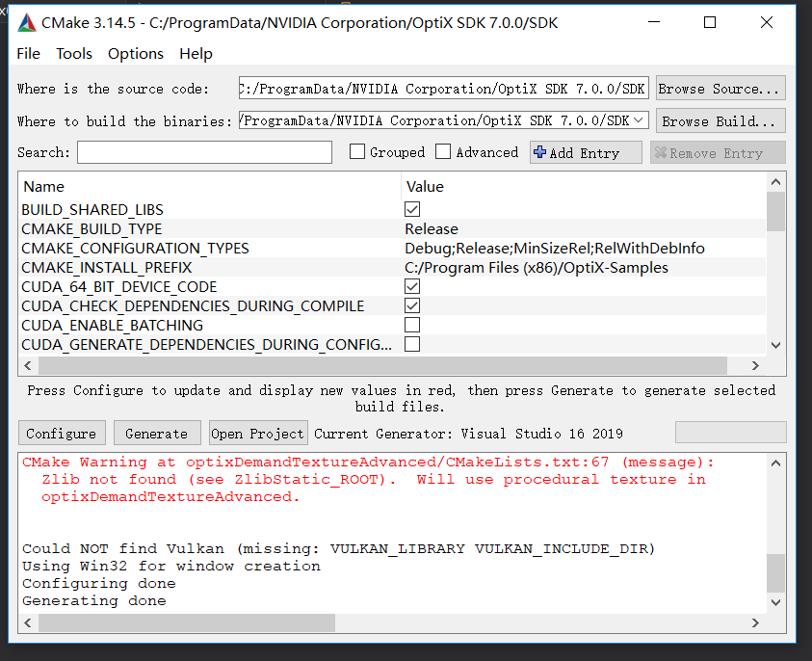Click the Debug;Release;MinSizeRel;RelWithDebInfo value
Viewport: 812px width, 661px height.
tap(555, 249)
